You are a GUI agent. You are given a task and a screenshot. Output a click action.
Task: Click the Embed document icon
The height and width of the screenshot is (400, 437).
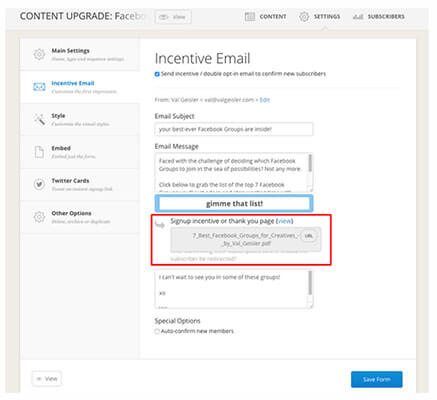(39, 152)
